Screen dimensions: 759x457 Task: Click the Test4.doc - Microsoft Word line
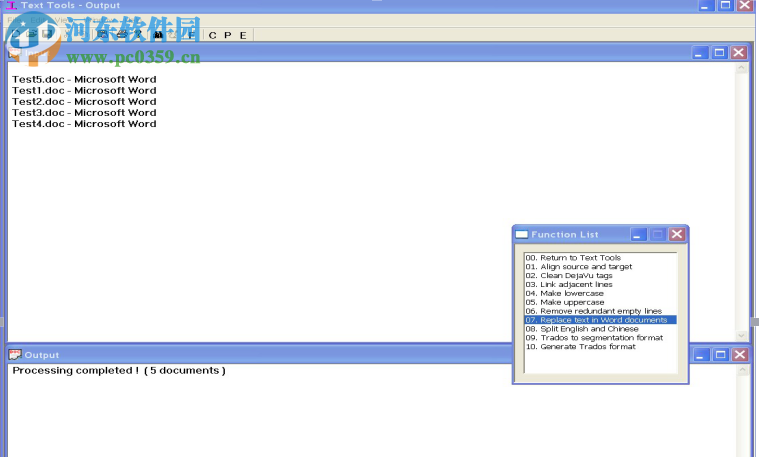point(84,124)
